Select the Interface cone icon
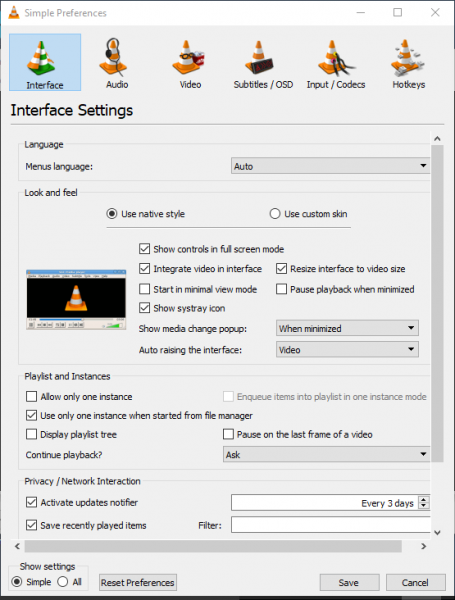 click(x=41, y=58)
